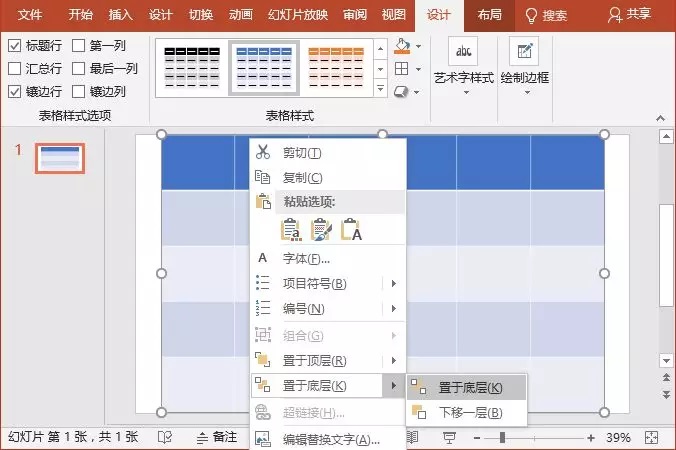Go to next slide double-arrow
This screenshot has height=450, width=676.
[666, 394]
